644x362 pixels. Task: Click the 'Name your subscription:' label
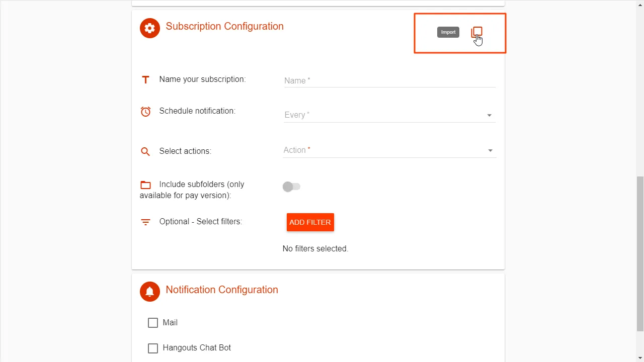point(202,79)
